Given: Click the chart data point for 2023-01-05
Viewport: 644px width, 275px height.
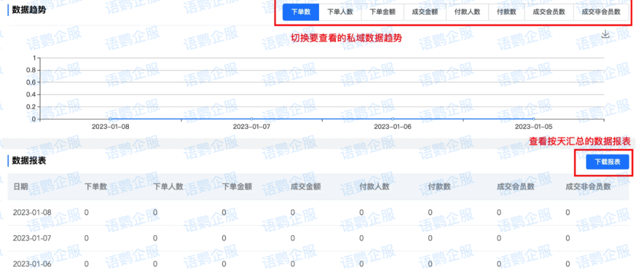Looking at the screenshot, I should pyautogui.click(x=533, y=119).
